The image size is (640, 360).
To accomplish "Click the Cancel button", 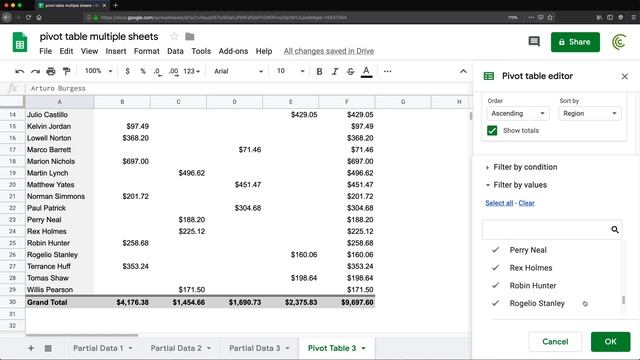I will (x=555, y=342).
